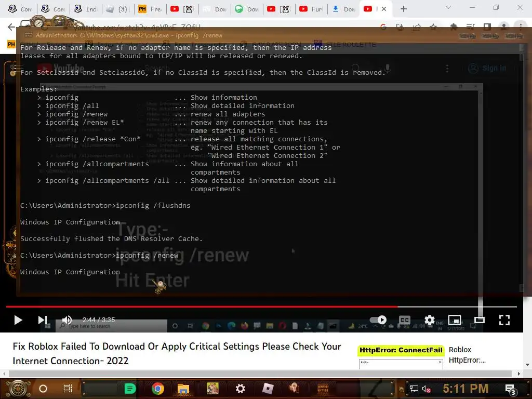Click the YouTube Sign in button

487,68
